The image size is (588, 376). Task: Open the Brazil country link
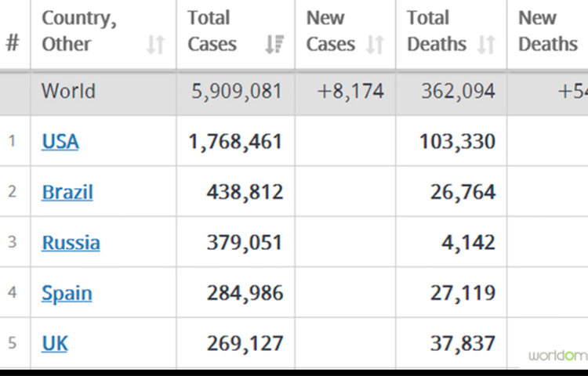(67, 192)
